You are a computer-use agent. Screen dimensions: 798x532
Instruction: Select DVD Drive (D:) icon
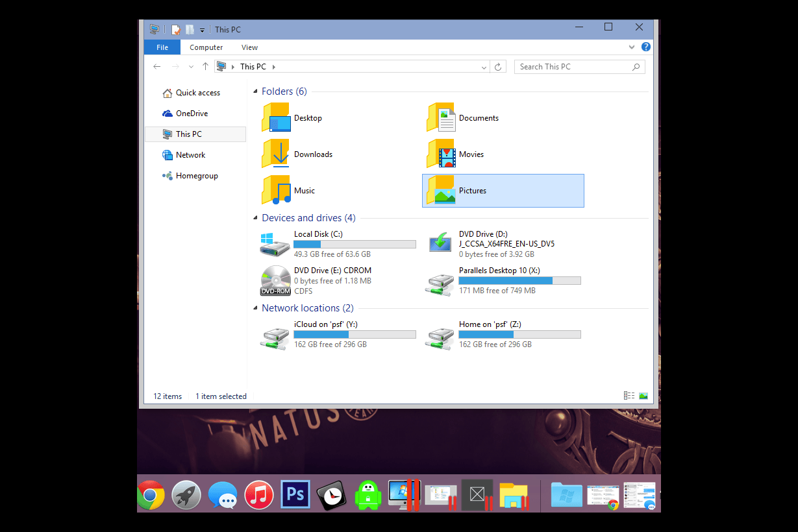(x=440, y=243)
